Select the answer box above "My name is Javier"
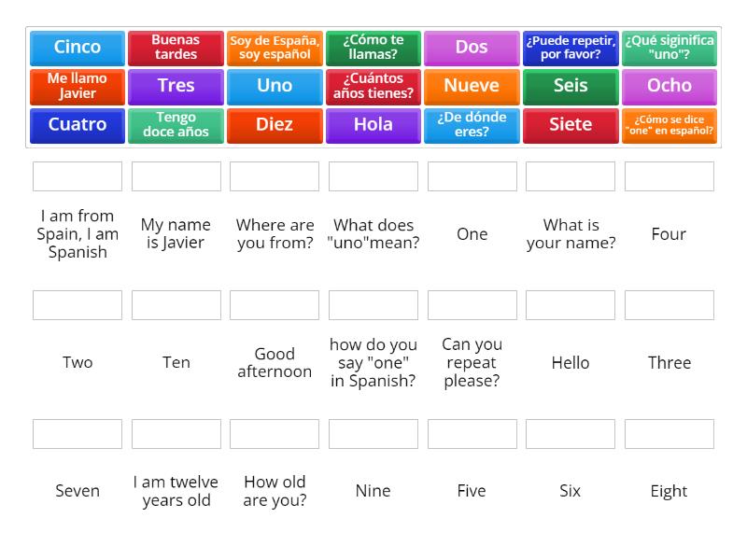 pos(176,176)
